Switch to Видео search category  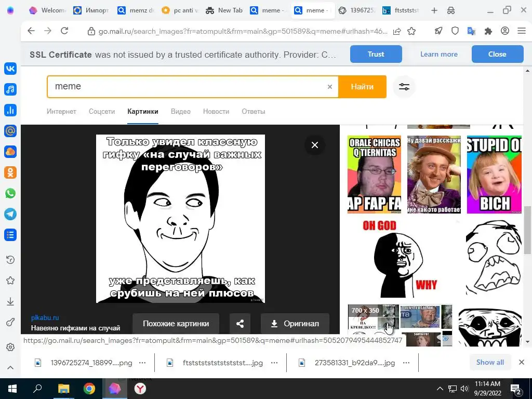180,111
